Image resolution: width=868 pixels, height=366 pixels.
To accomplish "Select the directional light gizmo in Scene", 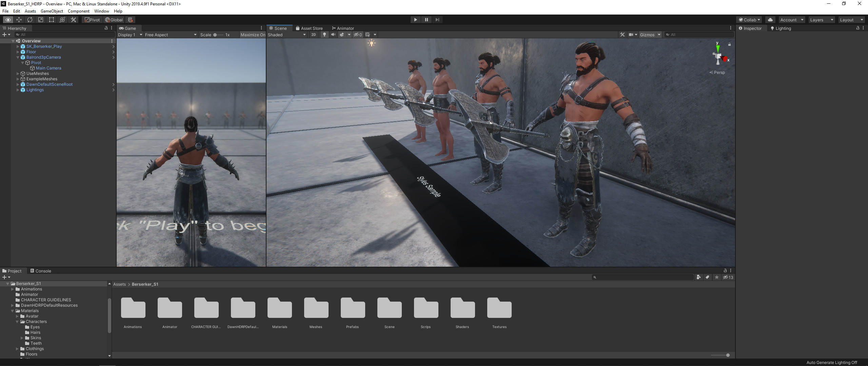I will pos(372,43).
